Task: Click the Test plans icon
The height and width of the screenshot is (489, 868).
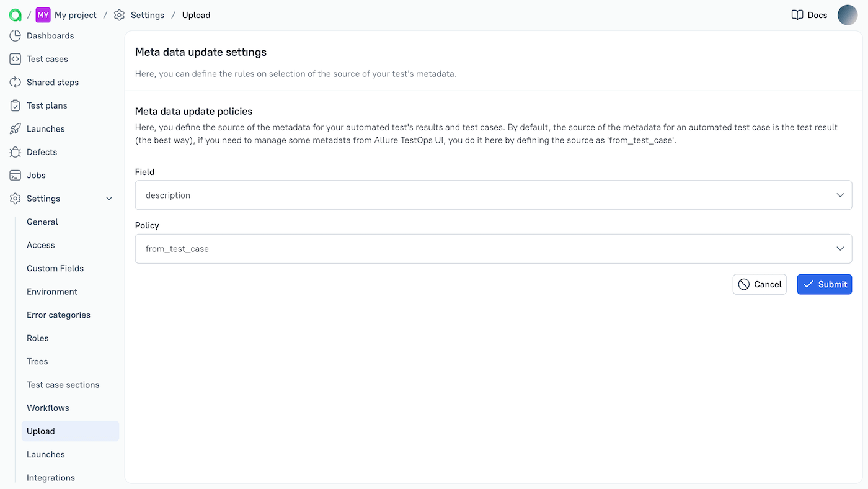Action: pyautogui.click(x=15, y=105)
